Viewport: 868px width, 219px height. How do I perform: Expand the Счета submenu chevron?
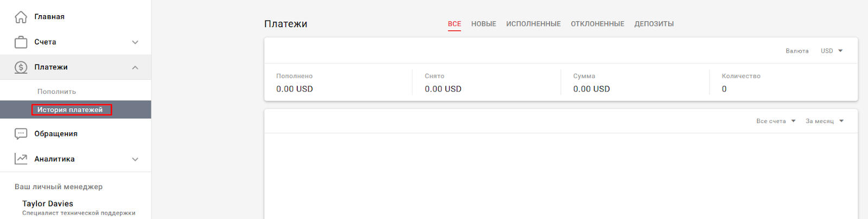tap(135, 42)
